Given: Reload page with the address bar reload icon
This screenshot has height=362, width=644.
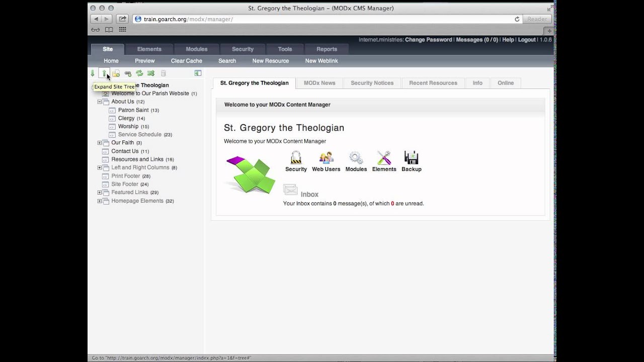Looking at the screenshot, I should (x=517, y=19).
